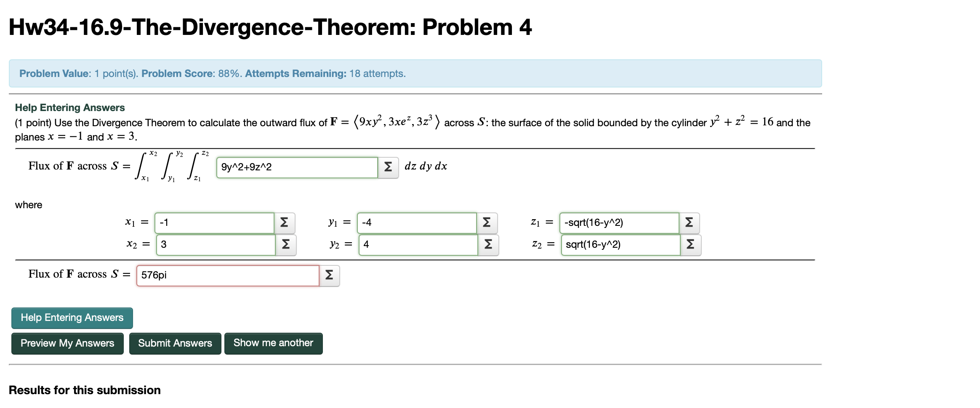The image size is (980, 408).
Task: Click the flux answer field containing 576pi
Action: pos(227,275)
